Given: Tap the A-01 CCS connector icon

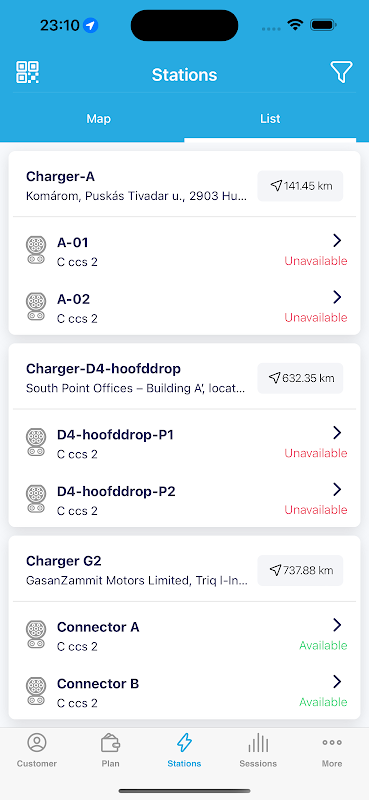Looking at the screenshot, I should coord(36,250).
